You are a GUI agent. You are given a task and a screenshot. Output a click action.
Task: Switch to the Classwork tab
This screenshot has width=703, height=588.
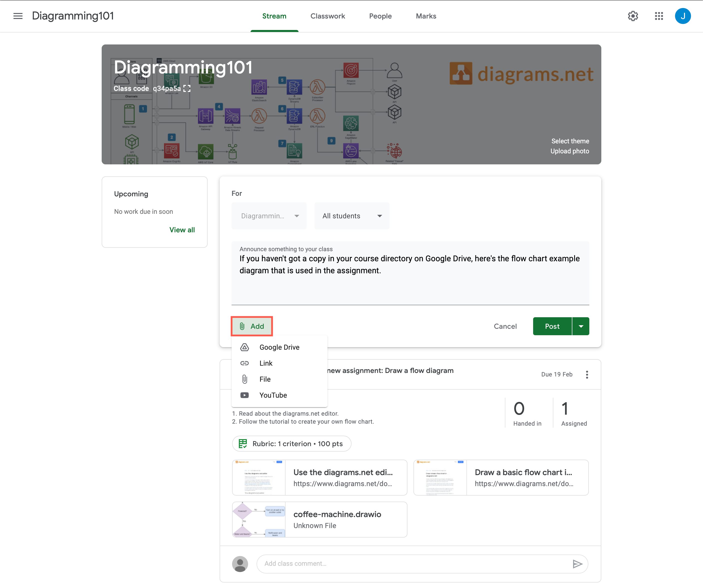tap(328, 16)
